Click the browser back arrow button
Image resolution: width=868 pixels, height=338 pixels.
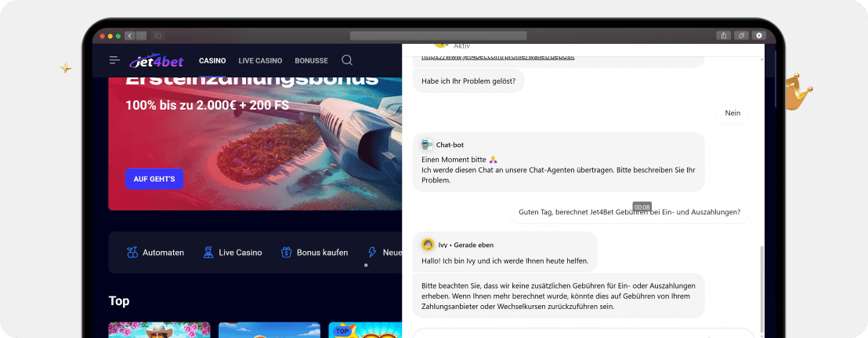[130, 35]
